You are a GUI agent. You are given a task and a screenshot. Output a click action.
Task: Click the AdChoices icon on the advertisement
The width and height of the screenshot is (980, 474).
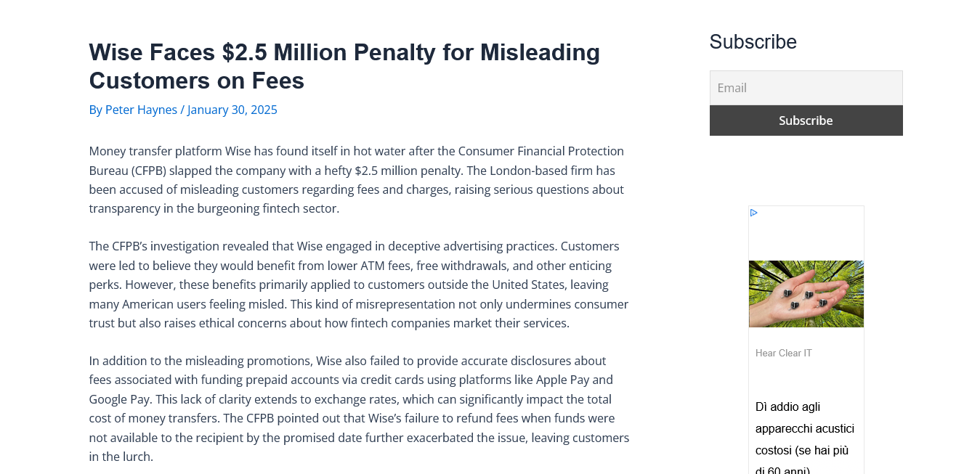click(754, 213)
